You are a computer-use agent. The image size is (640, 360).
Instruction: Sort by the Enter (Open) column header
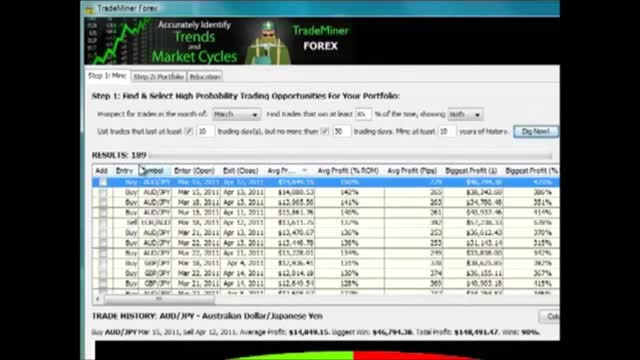tap(194, 171)
